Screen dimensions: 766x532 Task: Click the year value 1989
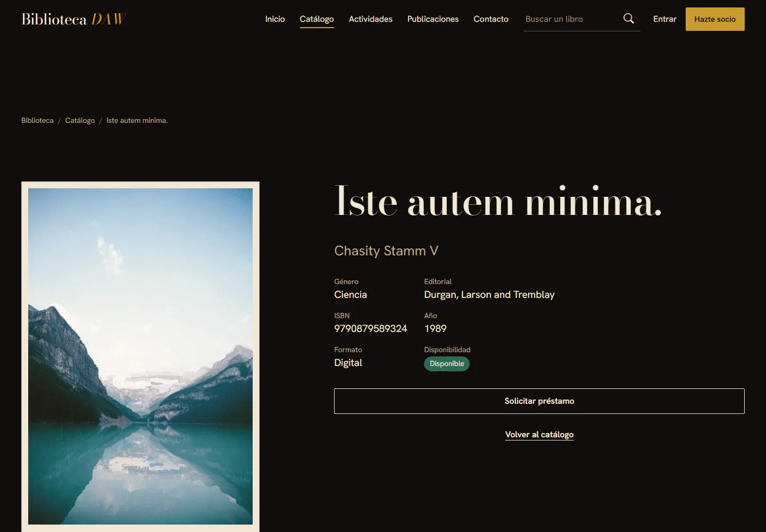pos(435,329)
